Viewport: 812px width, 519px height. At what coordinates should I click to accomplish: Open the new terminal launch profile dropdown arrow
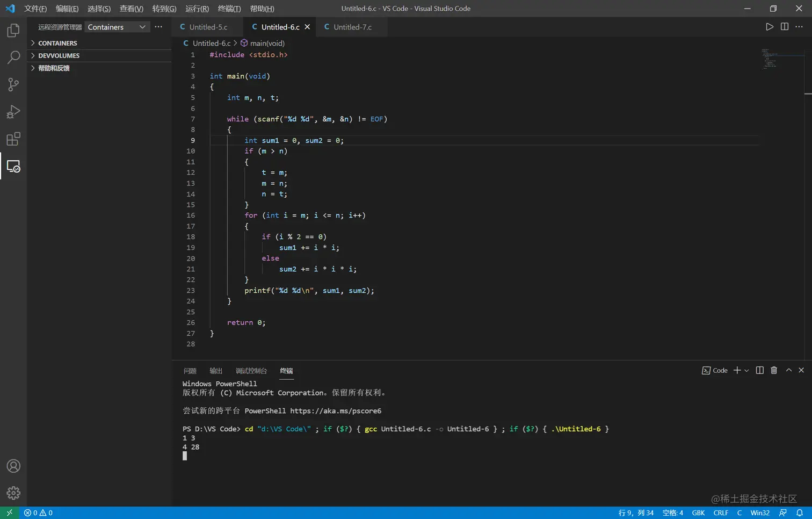point(746,371)
